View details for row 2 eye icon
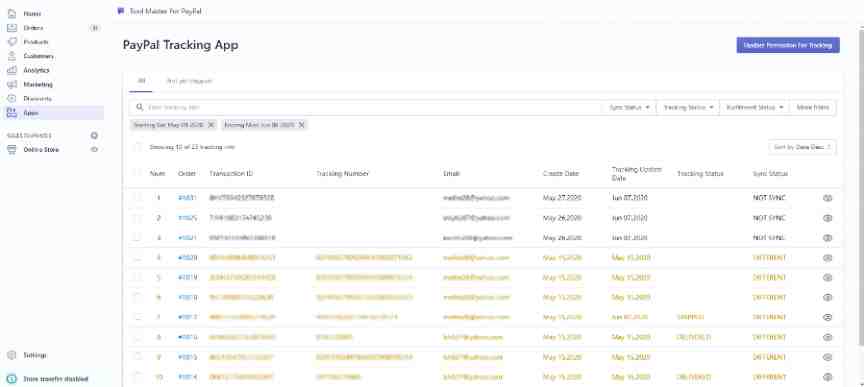This screenshot has width=864, height=387. 827,218
